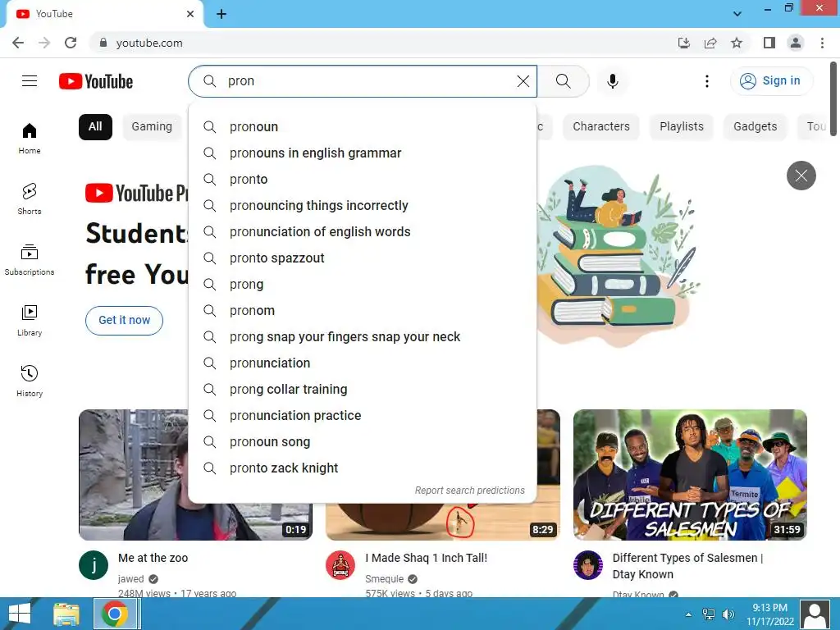Open the Different Types of Salesmen thumbnail
Image resolution: width=840 pixels, height=630 pixels.
pyautogui.click(x=690, y=475)
